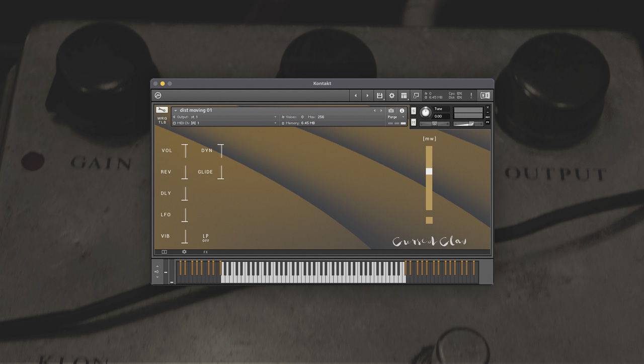Expand the instrument name dropdown arrow
Screen dimensions: 644x364
176,111
